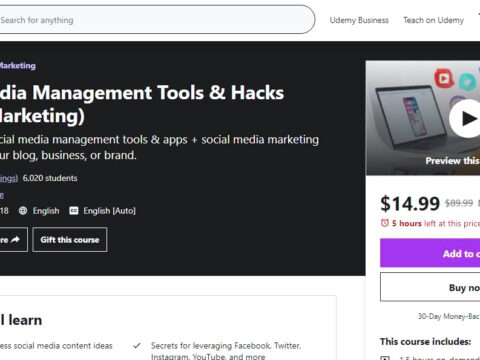
Task: Click the checkmark beside Secrets for leveraging Facebook
Action: click(137, 346)
